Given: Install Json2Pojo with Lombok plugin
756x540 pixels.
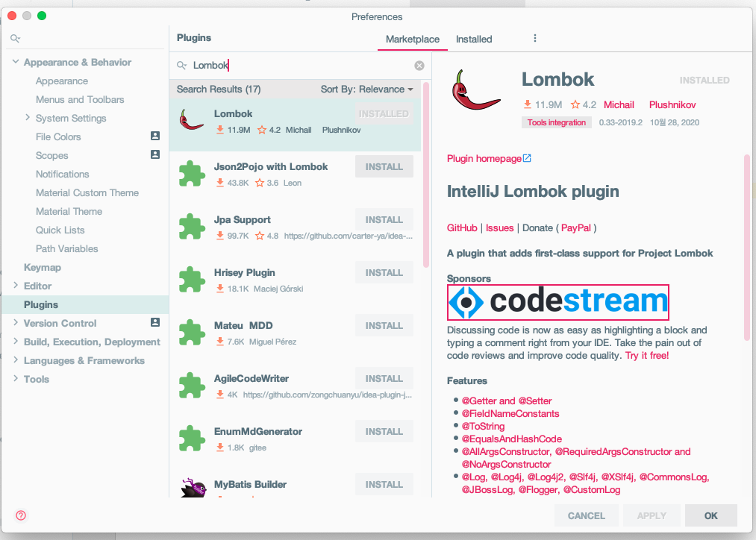Looking at the screenshot, I should point(384,166).
